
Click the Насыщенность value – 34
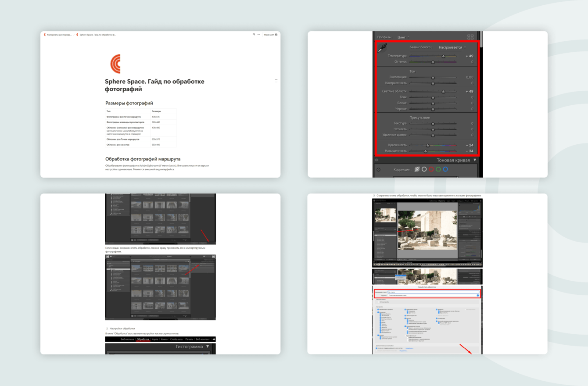[x=470, y=151]
